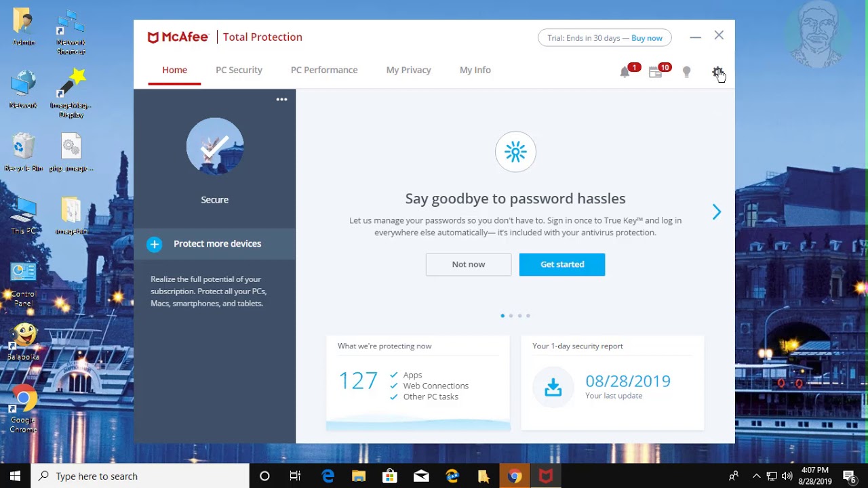This screenshot has width=868, height=488.
Task: Switch to the PC Security tab
Action: click(239, 70)
